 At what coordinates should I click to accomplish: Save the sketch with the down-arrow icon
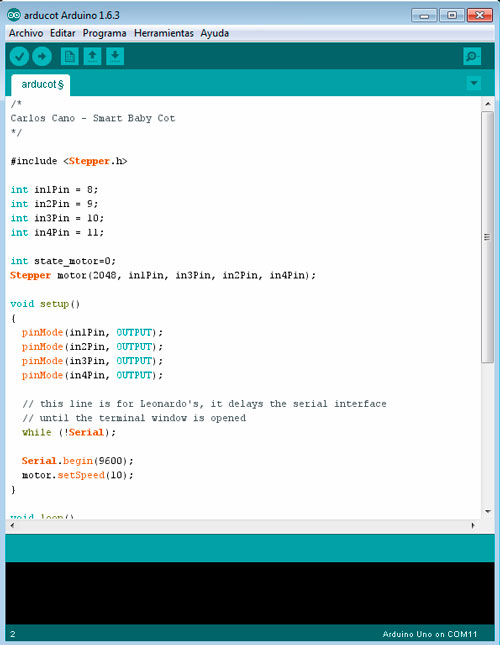click(115, 56)
